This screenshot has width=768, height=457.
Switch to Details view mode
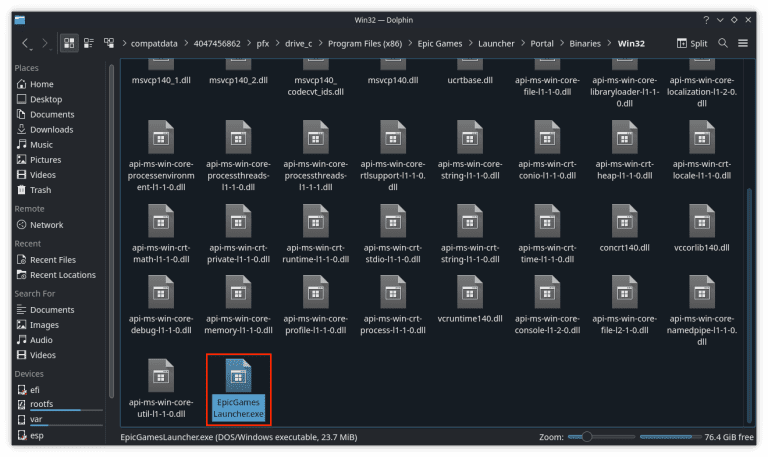coord(109,43)
